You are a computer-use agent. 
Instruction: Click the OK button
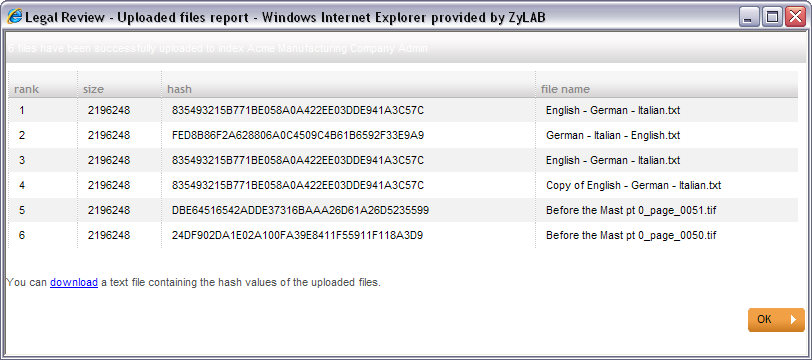point(776,320)
